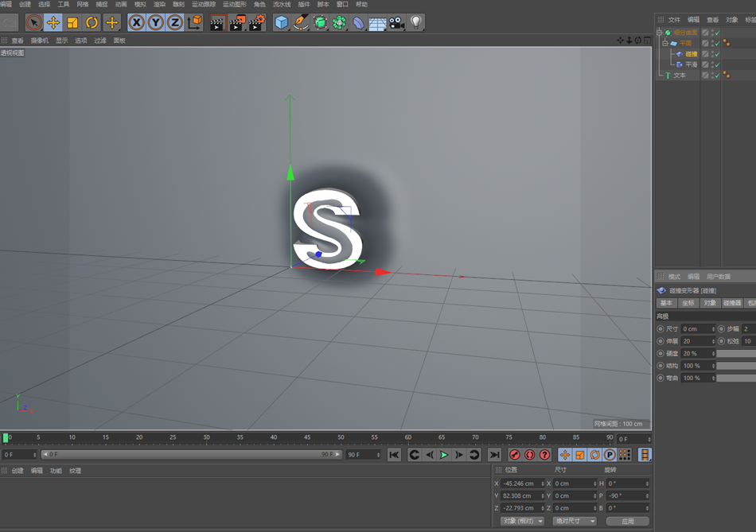
Task: Jump to the animation end
Action: [x=494, y=455]
